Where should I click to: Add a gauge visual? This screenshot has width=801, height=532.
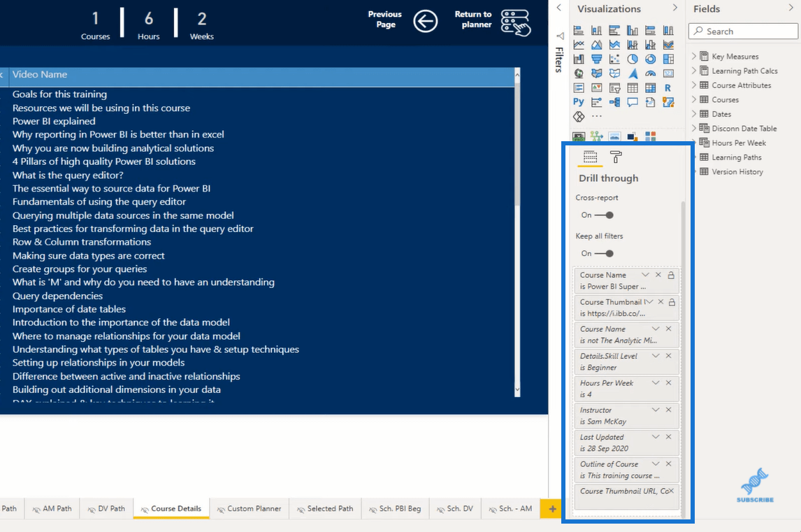[650, 73]
